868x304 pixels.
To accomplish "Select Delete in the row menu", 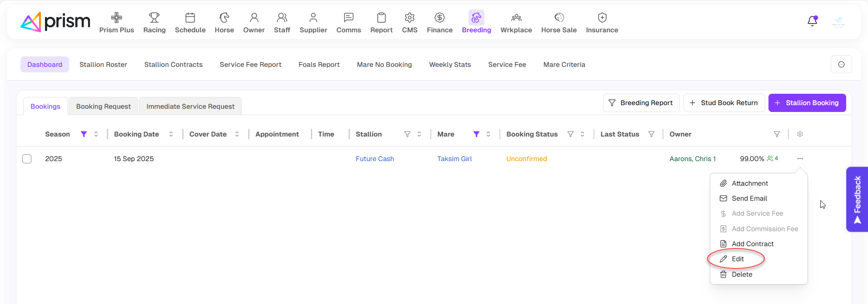I will tap(742, 274).
